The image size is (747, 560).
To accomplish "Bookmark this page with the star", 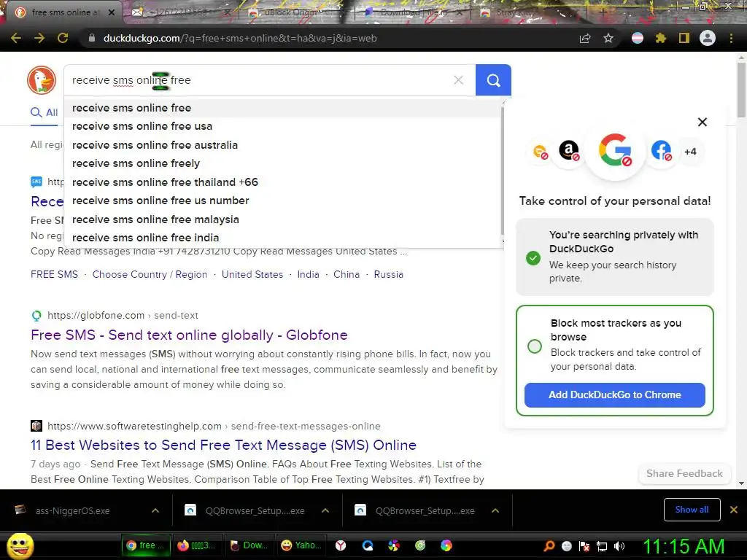I will (608, 38).
